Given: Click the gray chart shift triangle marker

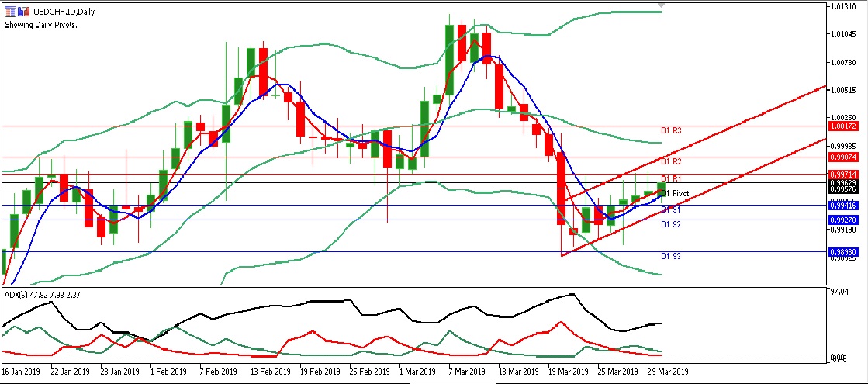Looking at the screenshot, I should (661, 5).
